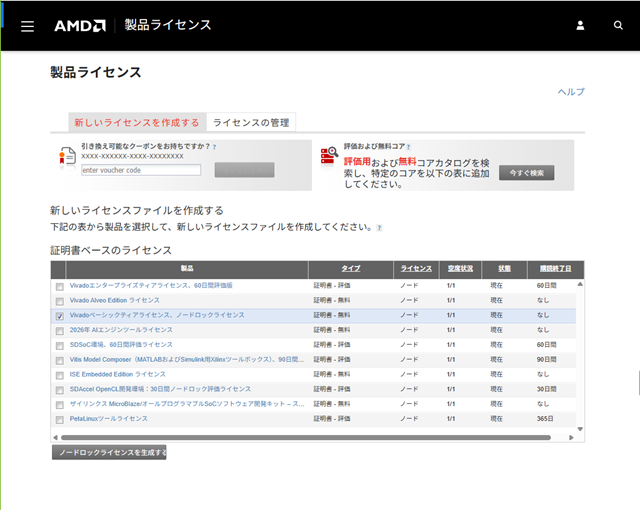Click the voucher certificate document icon
Viewport: 640px width, 510px height.
(67, 157)
